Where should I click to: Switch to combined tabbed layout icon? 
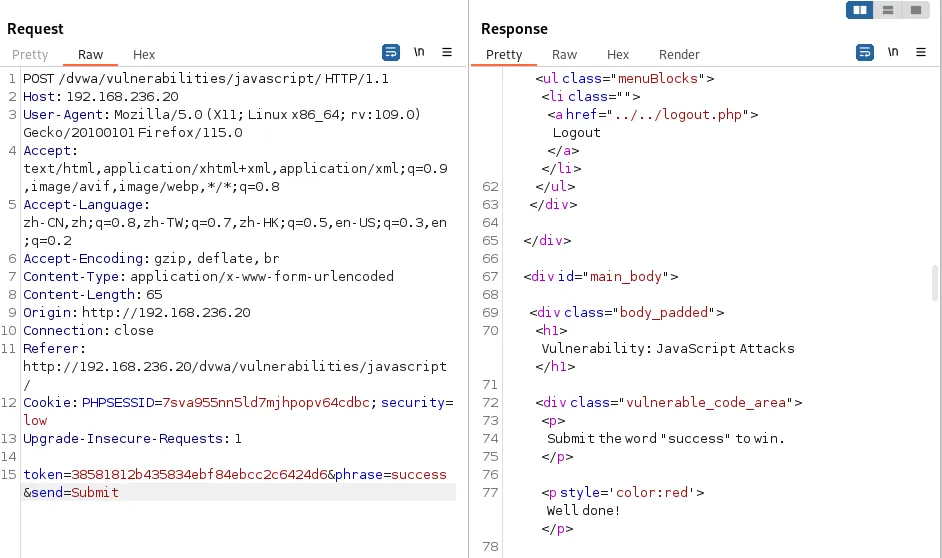pos(914,10)
